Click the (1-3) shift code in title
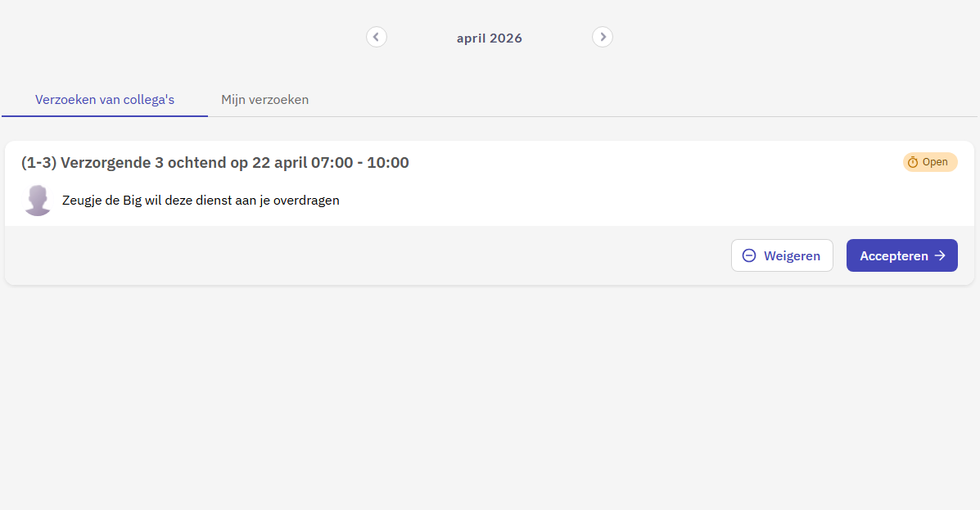Viewport: 980px width, 510px height. point(38,162)
